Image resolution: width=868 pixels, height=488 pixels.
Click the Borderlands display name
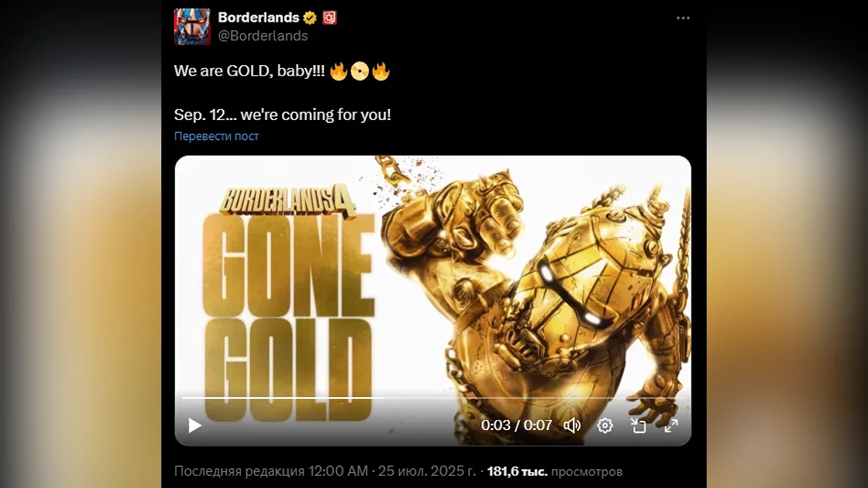click(259, 17)
